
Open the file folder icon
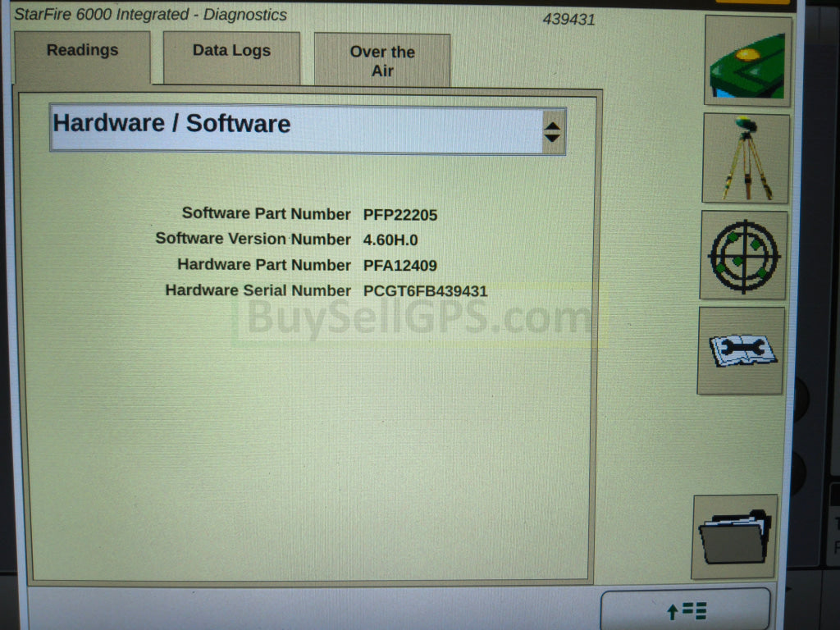[x=734, y=536]
